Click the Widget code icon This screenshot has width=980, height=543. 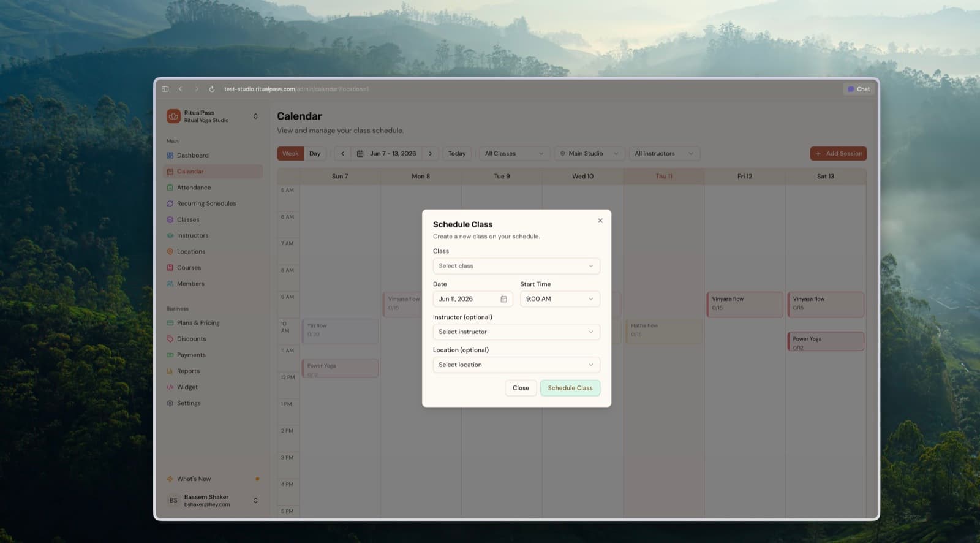coord(170,387)
